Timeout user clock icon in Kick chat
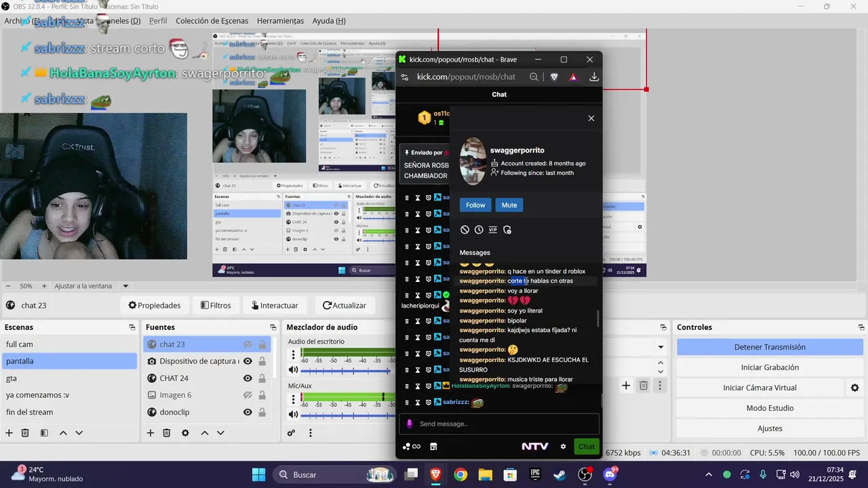 (479, 230)
